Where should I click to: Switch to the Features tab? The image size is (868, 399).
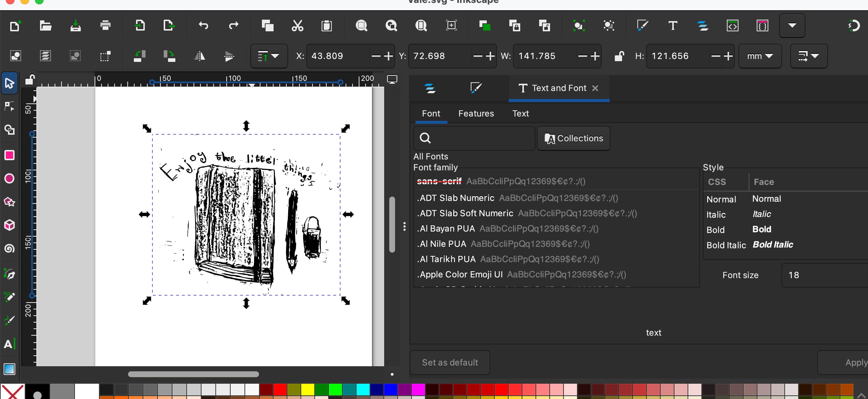(476, 114)
